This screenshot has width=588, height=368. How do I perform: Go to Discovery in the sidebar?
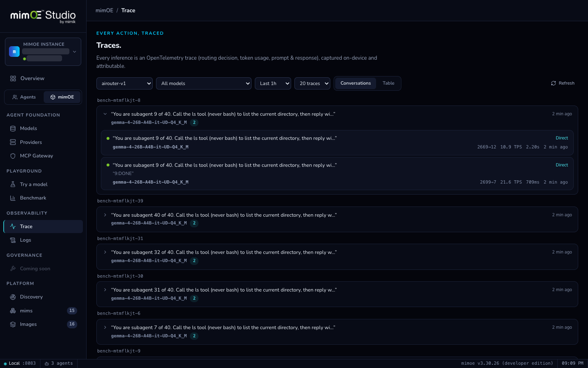pos(43,297)
